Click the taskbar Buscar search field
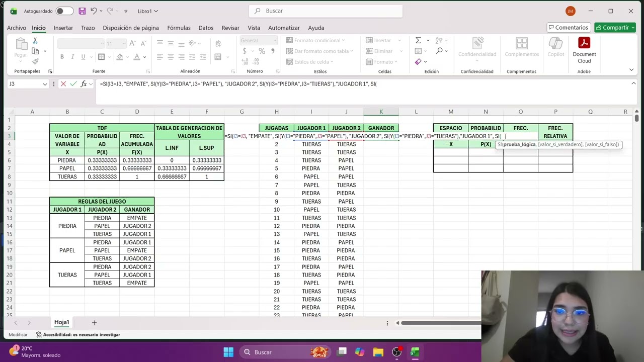 285,352
